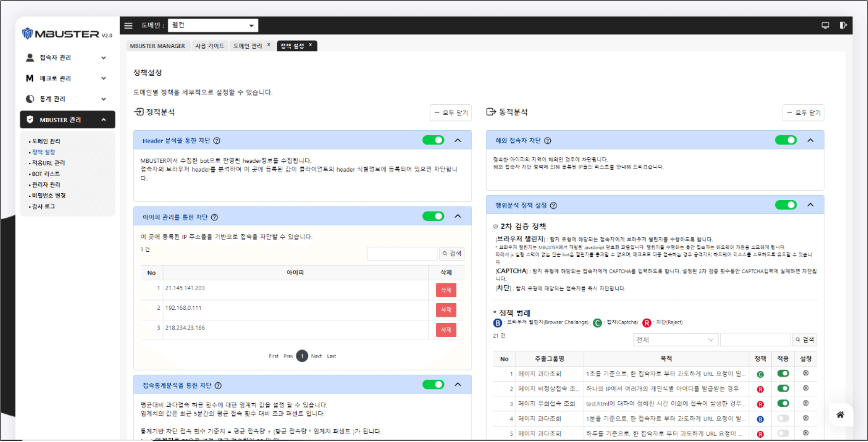This screenshot has height=442, width=868.
Task: Click 모두 닫기 for 정적분석
Action: 451,113
